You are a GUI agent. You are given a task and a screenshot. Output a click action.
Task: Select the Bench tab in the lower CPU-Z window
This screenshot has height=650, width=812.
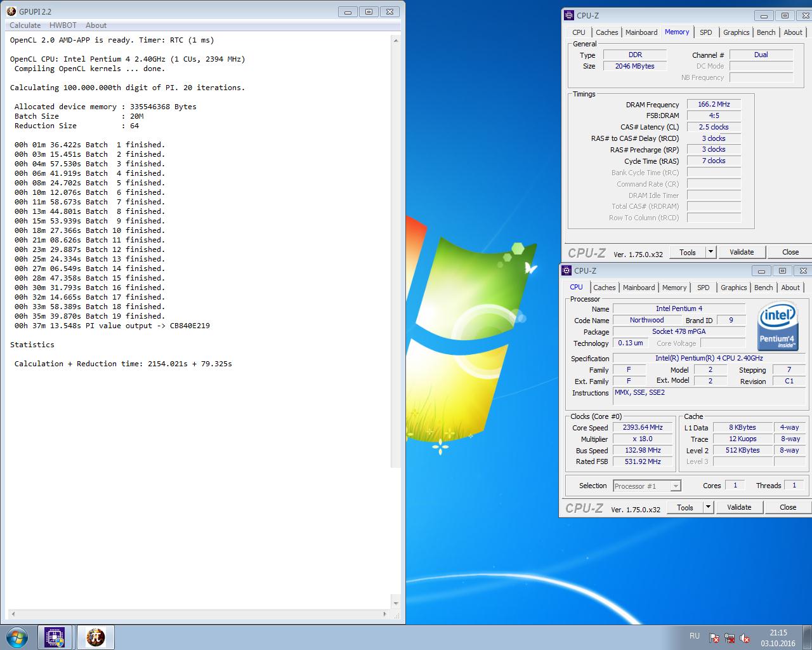click(x=763, y=288)
